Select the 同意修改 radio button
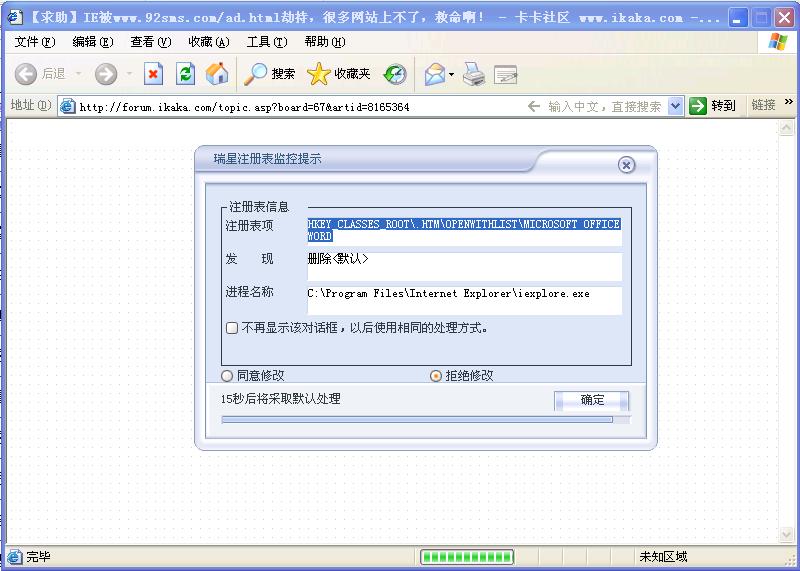 [x=227, y=376]
